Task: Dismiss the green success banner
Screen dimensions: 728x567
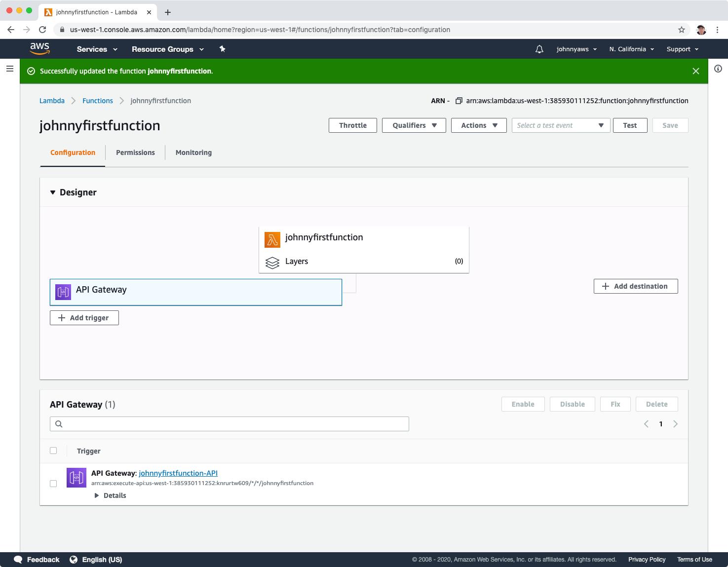Action: [x=696, y=71]
